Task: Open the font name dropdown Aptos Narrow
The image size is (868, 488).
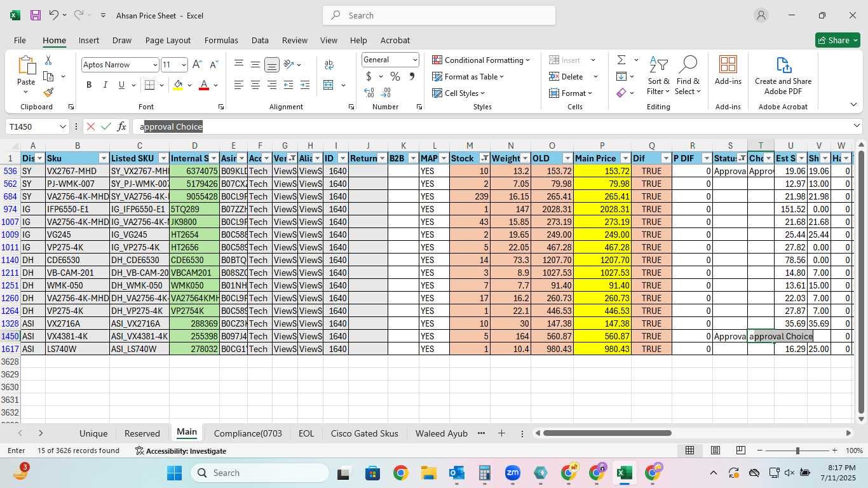Action: [x=154, y=65]
